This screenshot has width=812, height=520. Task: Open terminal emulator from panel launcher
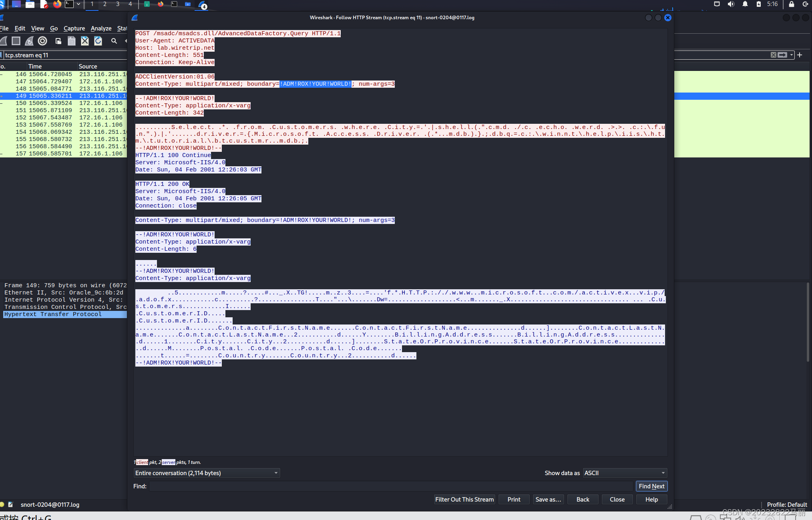[x=69, y=4]
